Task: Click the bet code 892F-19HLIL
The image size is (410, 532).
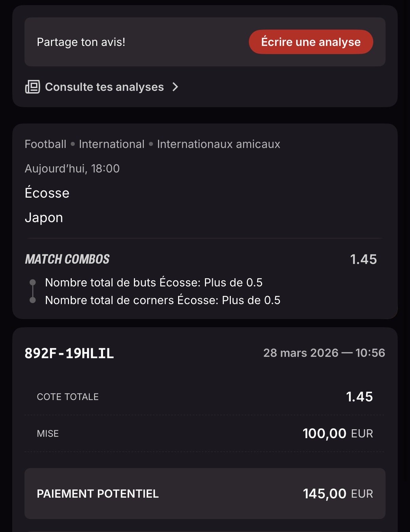Action: pyautogui.click(x=69, y=353)
